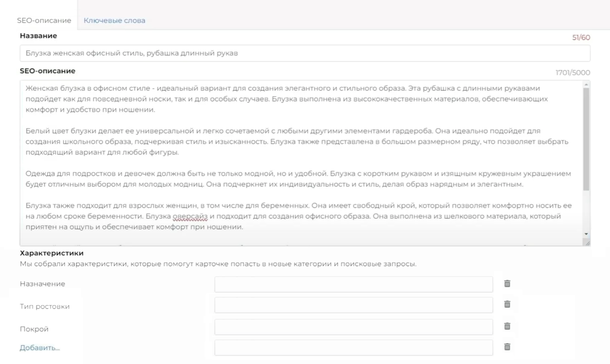Remove the Покрой characteristic using trash icon

507,326
